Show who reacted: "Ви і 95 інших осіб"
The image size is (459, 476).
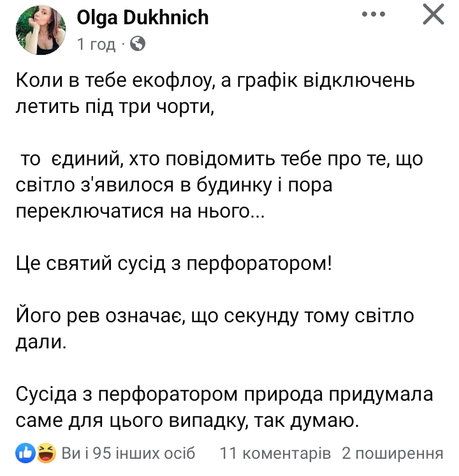[x=128, y=454]
